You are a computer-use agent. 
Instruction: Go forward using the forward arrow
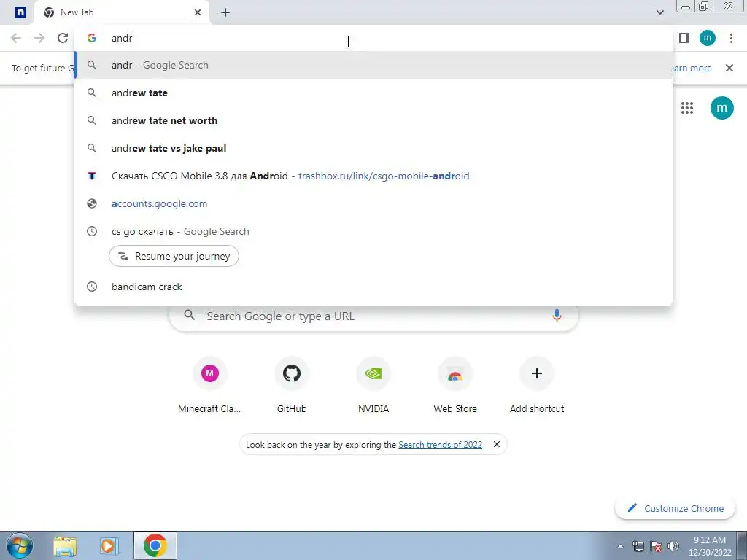(39, 38)
